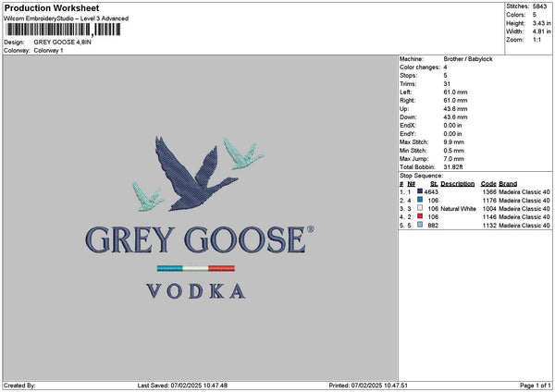Click the Min Stitch value 0.5 mm

pyautogui.click(x=454, y=151)
